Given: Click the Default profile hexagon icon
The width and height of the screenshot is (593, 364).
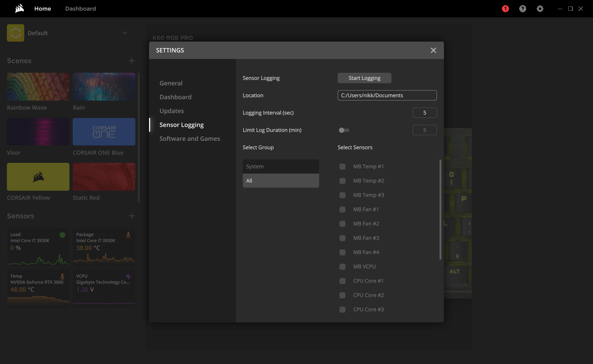Looking at the screenshot, I should 16,33.
